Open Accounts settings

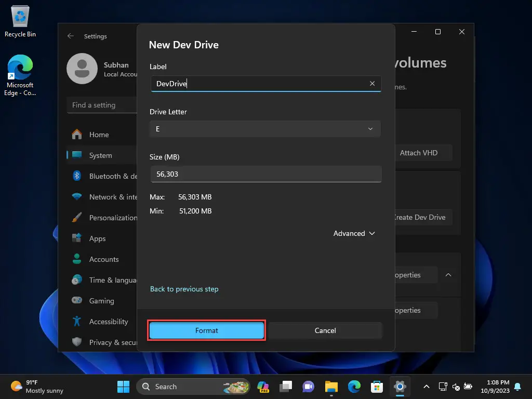[102, 259]
